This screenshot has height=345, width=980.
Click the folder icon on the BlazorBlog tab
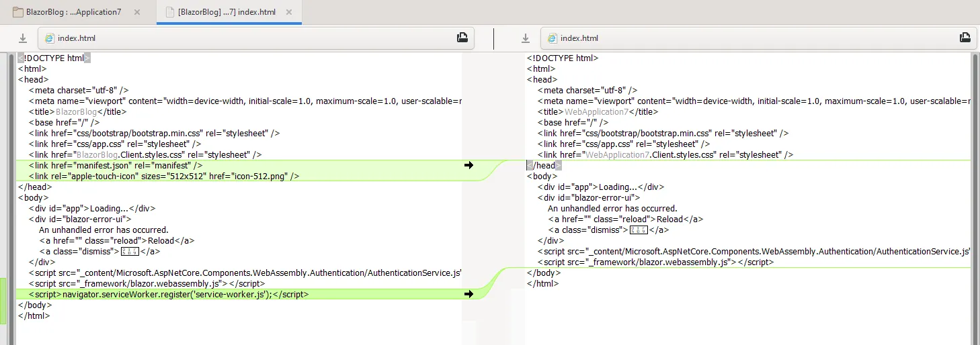18,12
